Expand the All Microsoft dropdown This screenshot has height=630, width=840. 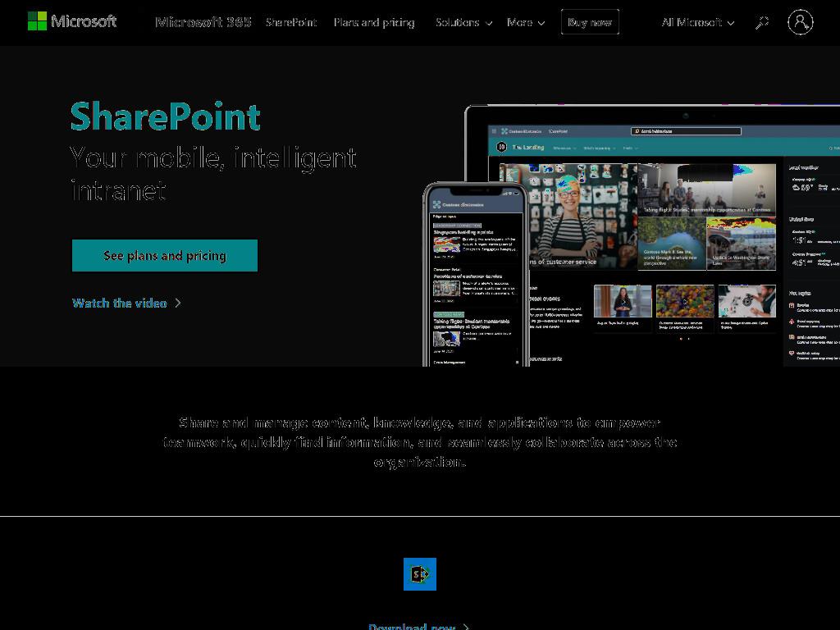pos(697,22)
